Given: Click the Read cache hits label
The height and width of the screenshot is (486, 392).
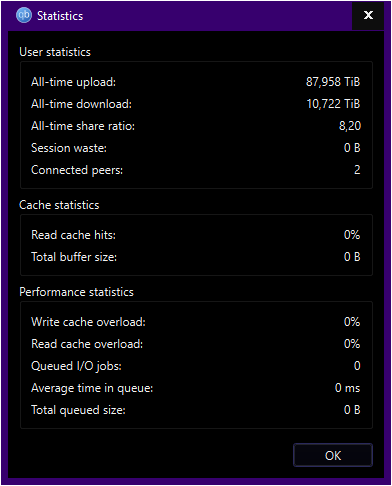Looking at the screenshot, I should [x=73, y=235].
